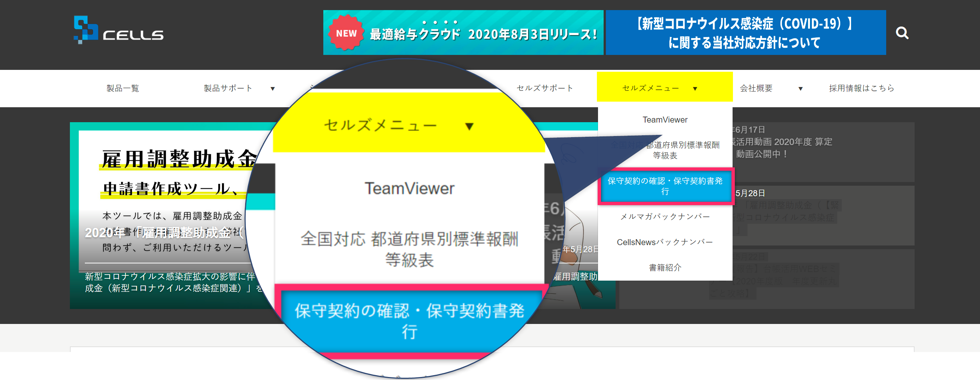Open the 製品サポート menu item
This screenshot has width=980, height=380.
[x=228, y=88]
